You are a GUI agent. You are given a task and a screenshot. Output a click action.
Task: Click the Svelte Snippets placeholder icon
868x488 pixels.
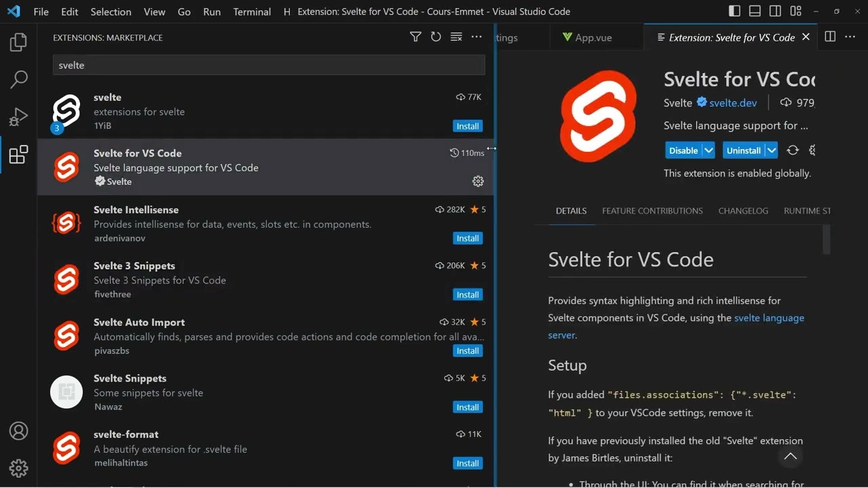[66, 392]
